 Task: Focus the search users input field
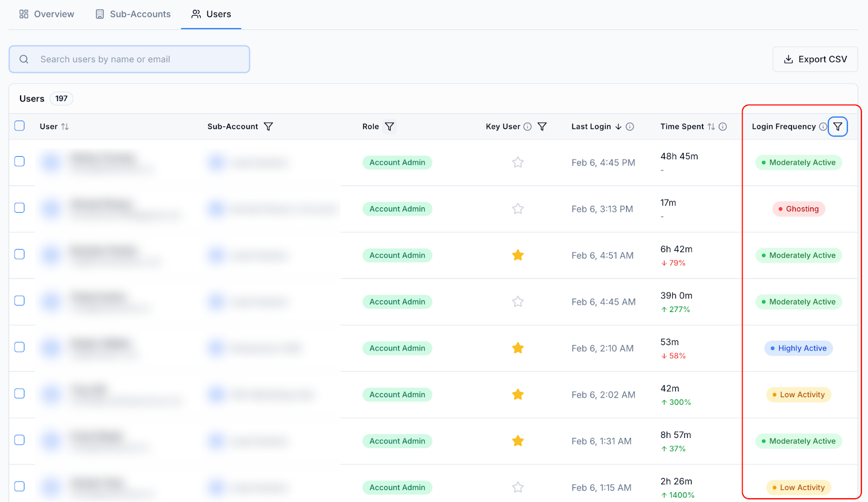(x=129, y=59)
